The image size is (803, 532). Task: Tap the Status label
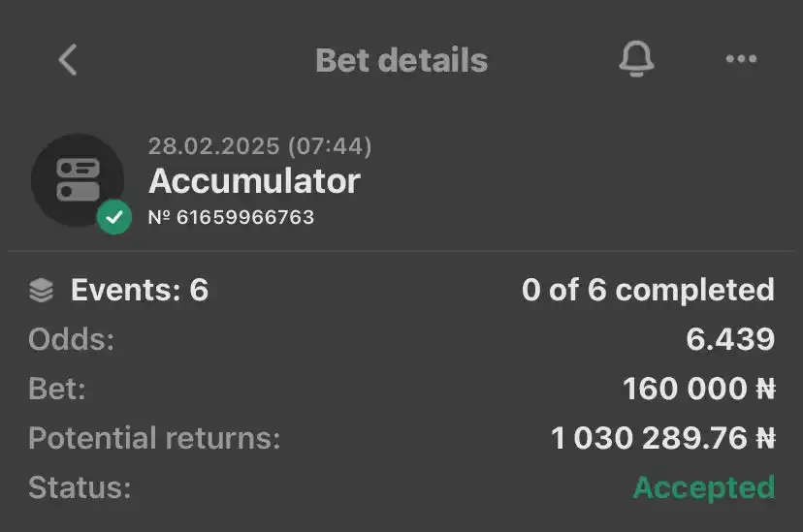point(80,487)
